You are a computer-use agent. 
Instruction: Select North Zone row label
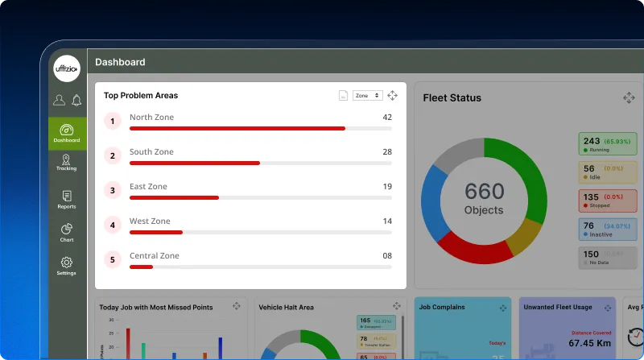151,117
